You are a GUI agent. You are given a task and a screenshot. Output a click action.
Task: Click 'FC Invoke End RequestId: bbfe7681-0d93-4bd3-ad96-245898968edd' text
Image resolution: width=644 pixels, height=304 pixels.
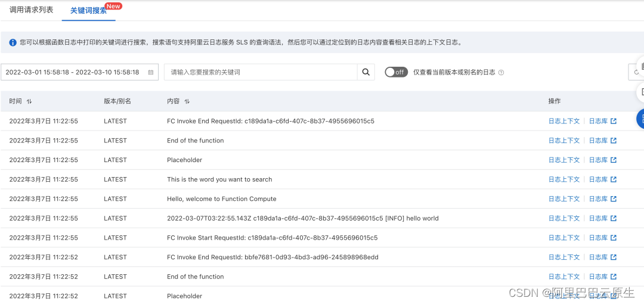273,257
